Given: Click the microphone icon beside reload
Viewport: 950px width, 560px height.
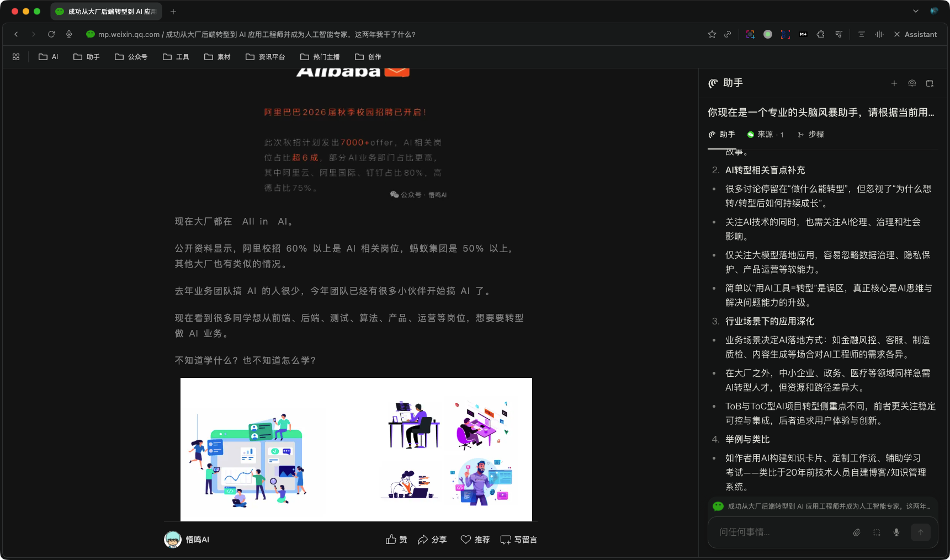Looking at the screenshot, I should point(69,34).
